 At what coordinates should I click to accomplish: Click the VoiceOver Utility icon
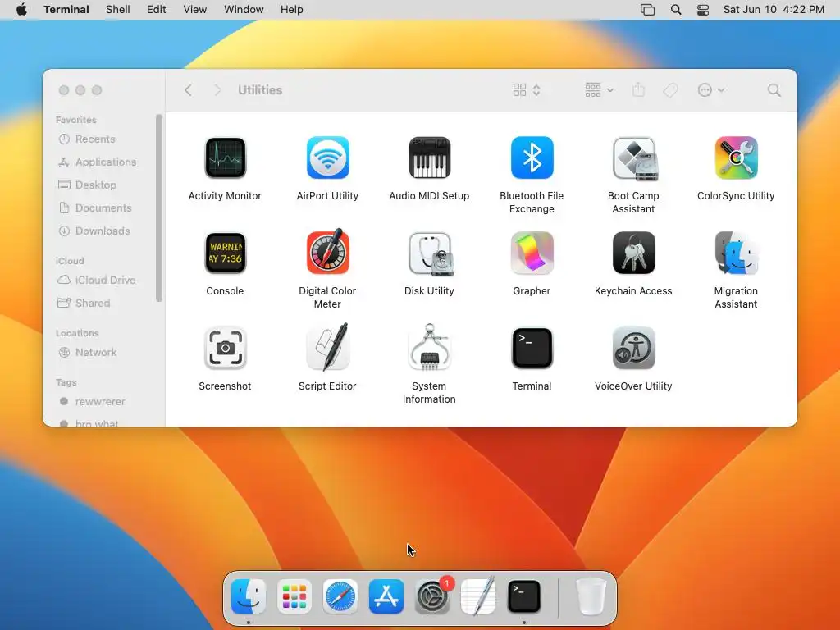coord(634,348)
